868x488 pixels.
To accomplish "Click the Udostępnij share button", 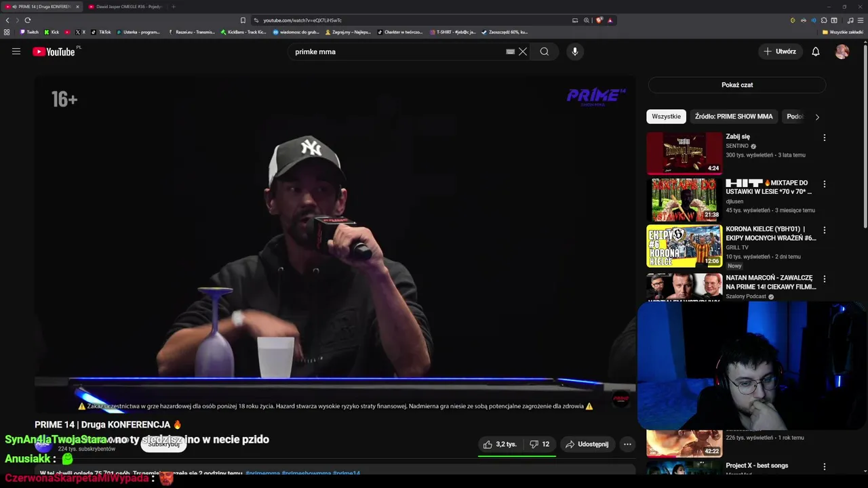I will (x=587, y=445).
